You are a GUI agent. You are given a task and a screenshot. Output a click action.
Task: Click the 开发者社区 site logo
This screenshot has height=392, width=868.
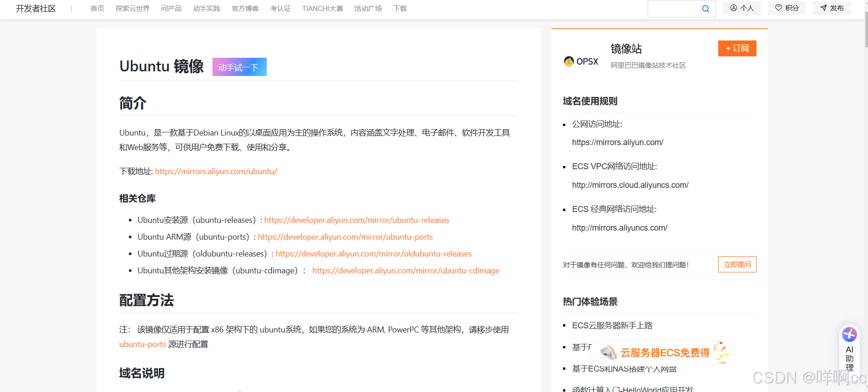(x=36, y=9)
